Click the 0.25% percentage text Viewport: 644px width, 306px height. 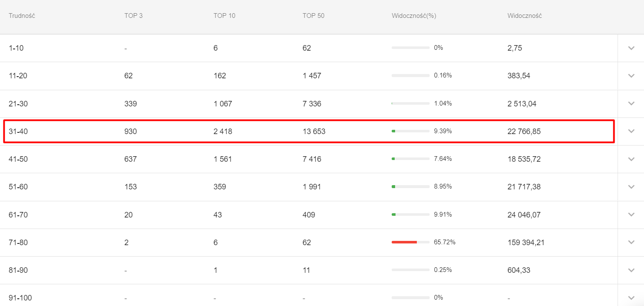(443, 270)
